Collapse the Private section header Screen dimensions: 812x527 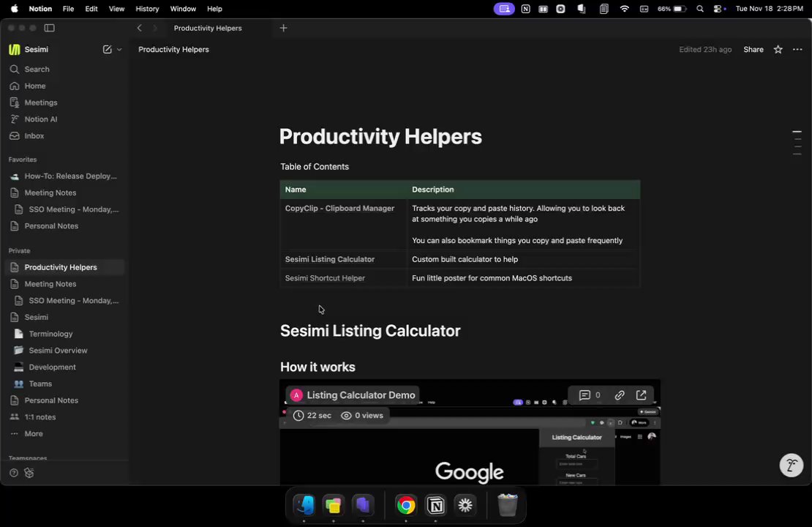pos(19,251)
